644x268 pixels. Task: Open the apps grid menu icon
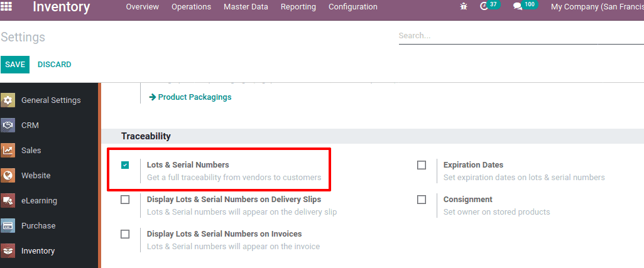(7, 6)
